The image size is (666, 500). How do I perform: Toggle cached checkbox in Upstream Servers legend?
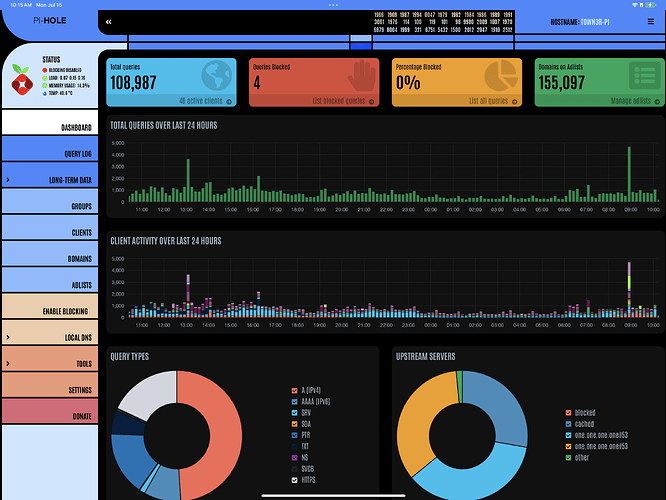(x=567, y=423)
